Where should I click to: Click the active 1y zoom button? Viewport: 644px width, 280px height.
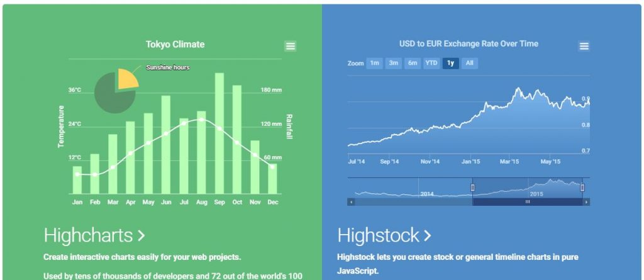point(450,63)
